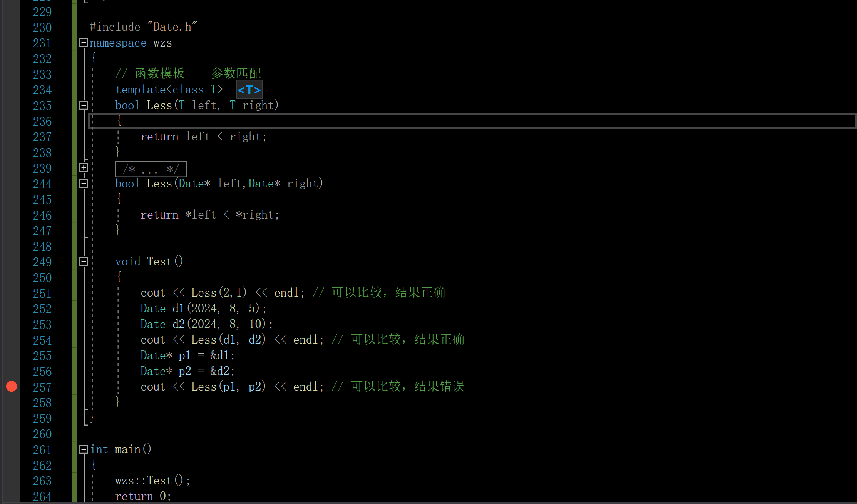The height and width of the screenshot is (504, 857).
Task: Click 'template<class T>' on line 234
Action: click(x=169, y=90)
